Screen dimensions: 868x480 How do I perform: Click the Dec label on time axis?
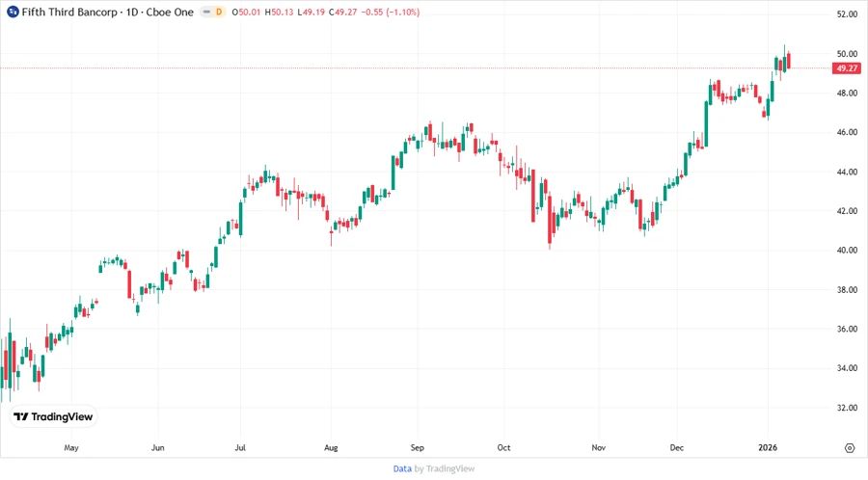676,447
